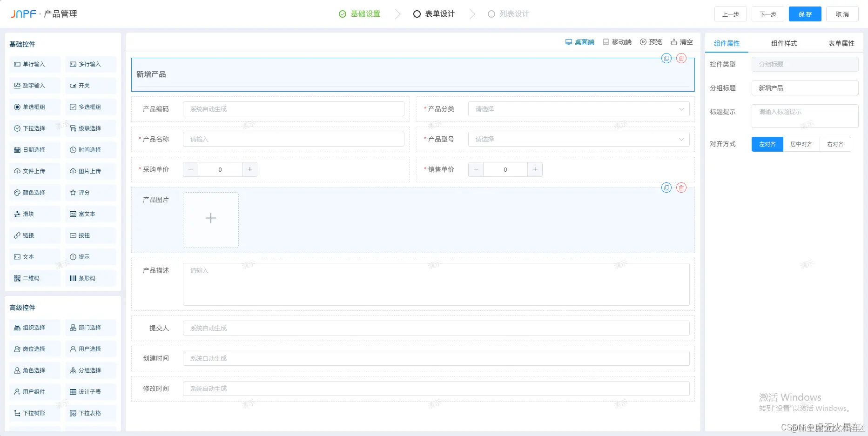Image resolution: width=868 pixels, height=436 pixels.
Task: Pick the 数字输入 control
Action: (35, 86)
